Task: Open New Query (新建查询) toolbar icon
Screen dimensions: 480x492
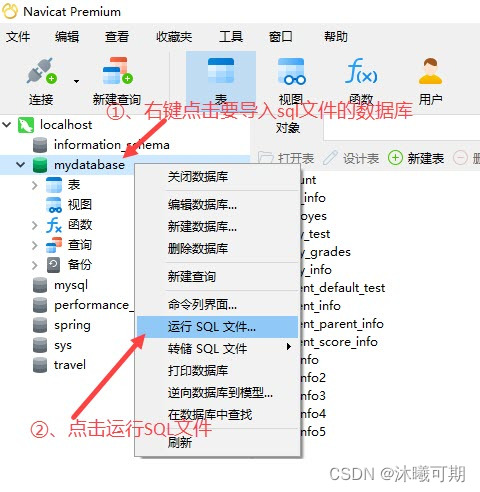Action: pos(117,71)
